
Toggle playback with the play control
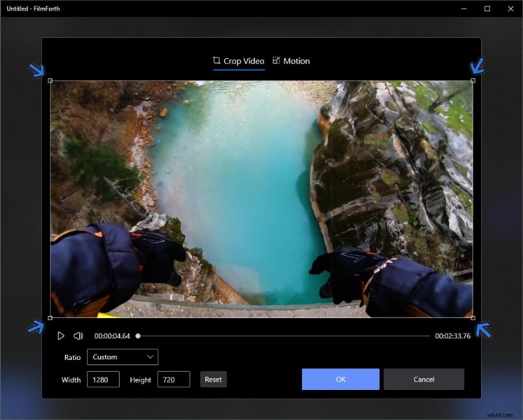pos(61,335)
